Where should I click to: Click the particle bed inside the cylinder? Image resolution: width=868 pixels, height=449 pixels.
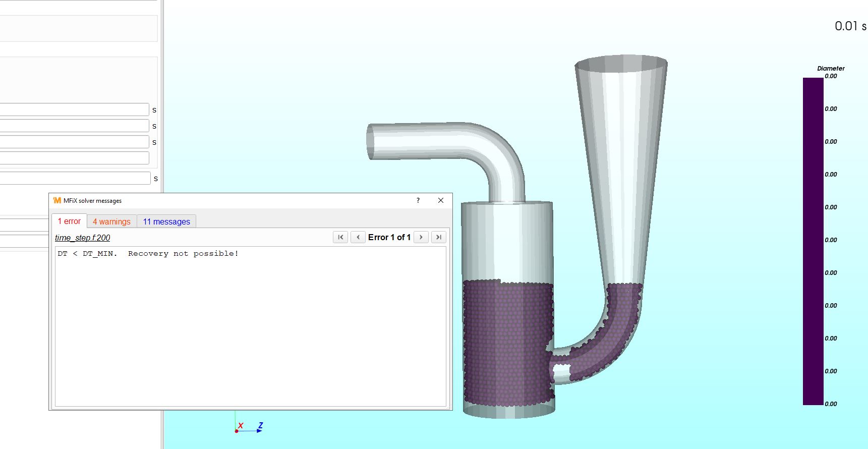click(507, 343)
